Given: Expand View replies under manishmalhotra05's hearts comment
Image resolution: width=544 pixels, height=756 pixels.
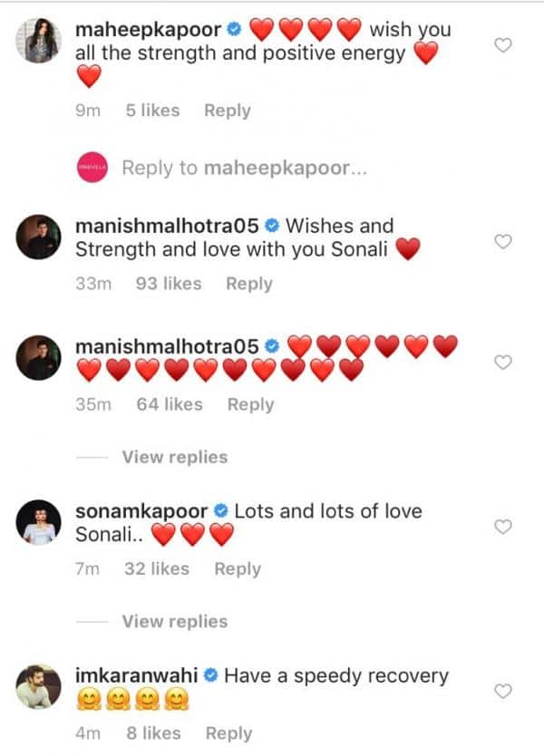Looking at the screenshot, I should coord(174,457).
